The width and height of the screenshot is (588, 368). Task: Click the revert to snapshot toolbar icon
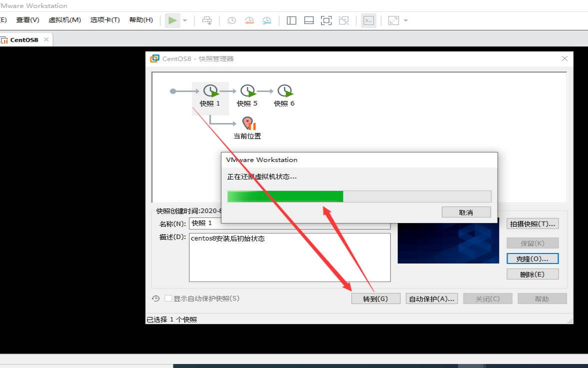pos(249,20)
